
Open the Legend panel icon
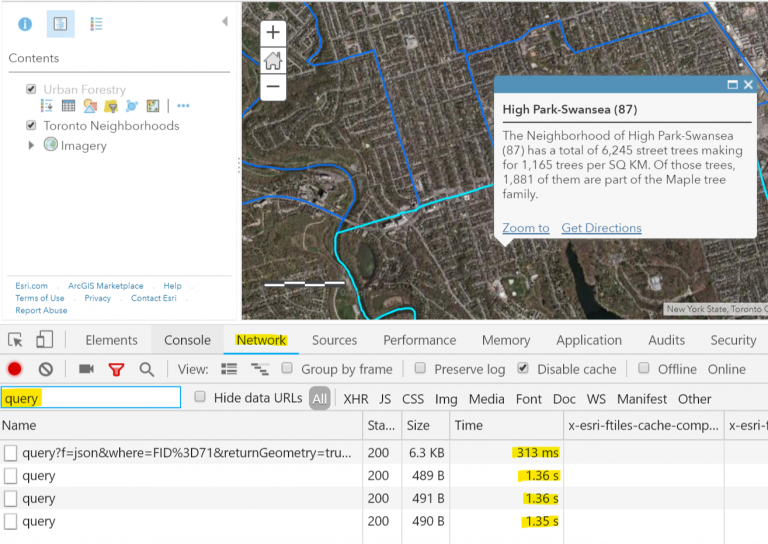point(96,24)
